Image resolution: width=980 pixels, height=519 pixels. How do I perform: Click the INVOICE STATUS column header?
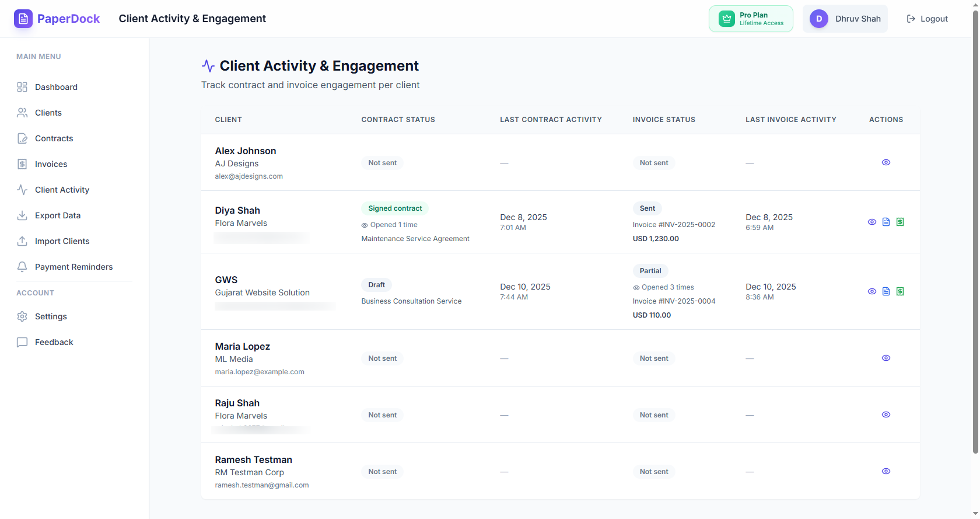click(x=664, y=120)
